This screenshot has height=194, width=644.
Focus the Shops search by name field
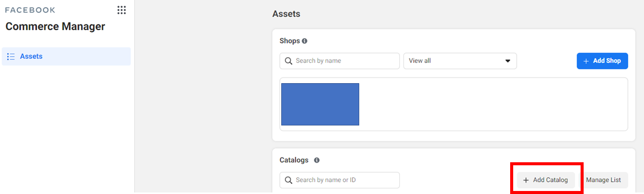(x=340, y=61)
